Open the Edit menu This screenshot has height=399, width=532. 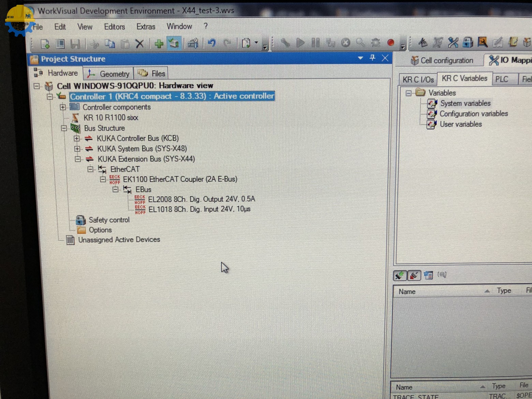click(60, 27)
